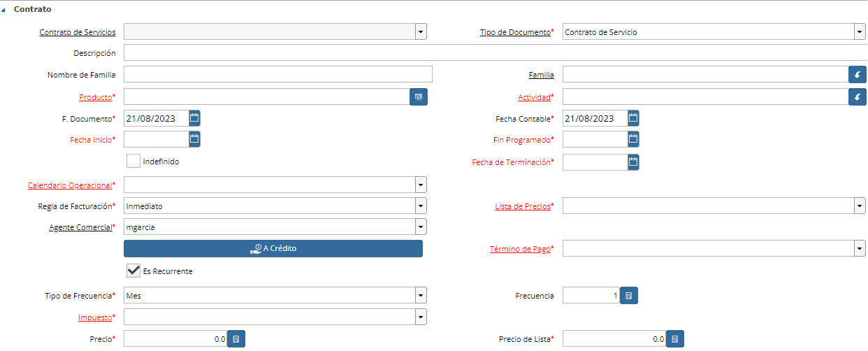This screenshot has width=868, height=351.
Task: Open the Precio calculator icon
Action: 236,339
